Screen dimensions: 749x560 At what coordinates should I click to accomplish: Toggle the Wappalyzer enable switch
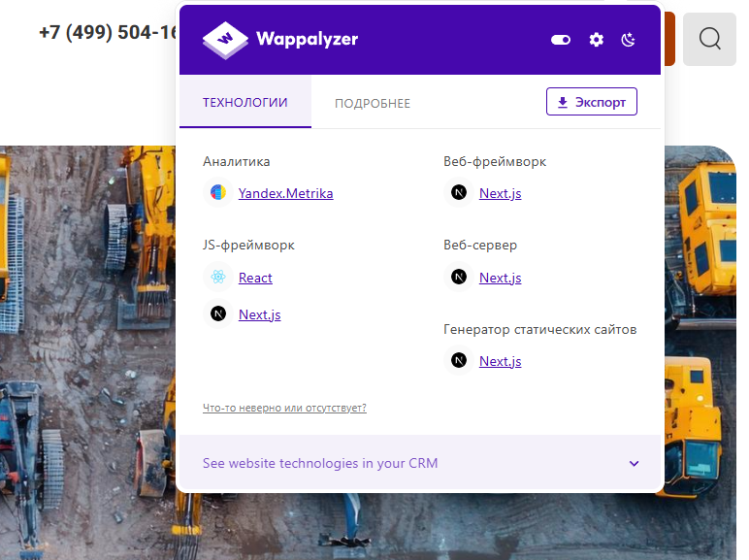point(561,40)
